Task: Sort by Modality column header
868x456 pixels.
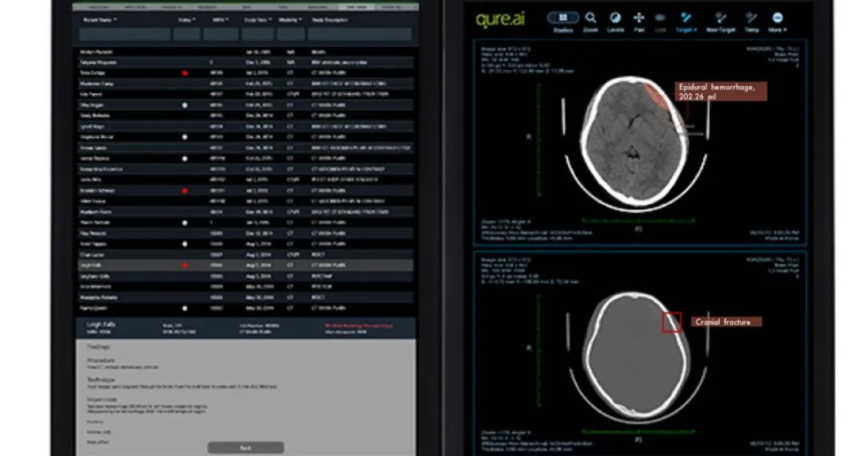Action: click(x=290, y=19)
